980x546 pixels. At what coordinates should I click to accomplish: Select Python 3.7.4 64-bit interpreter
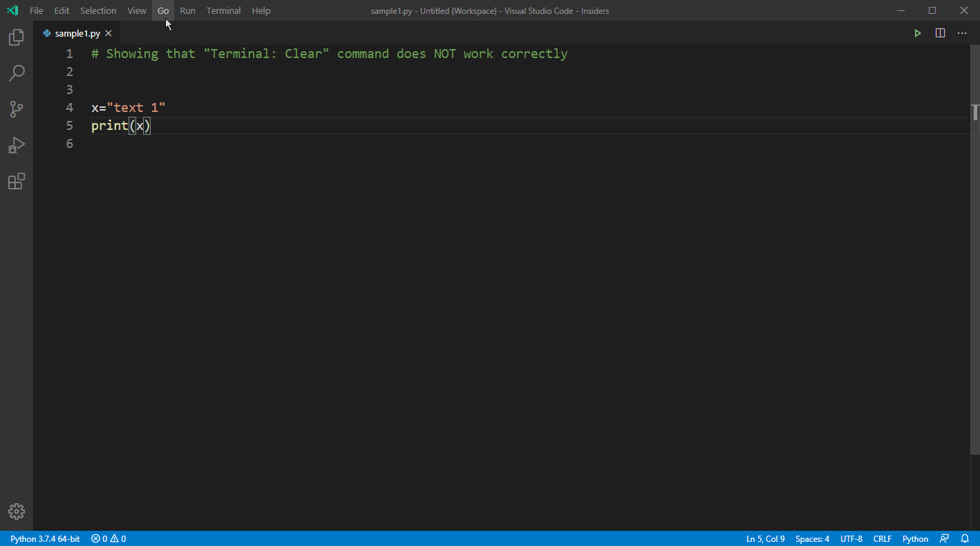(x=45, y=538)
